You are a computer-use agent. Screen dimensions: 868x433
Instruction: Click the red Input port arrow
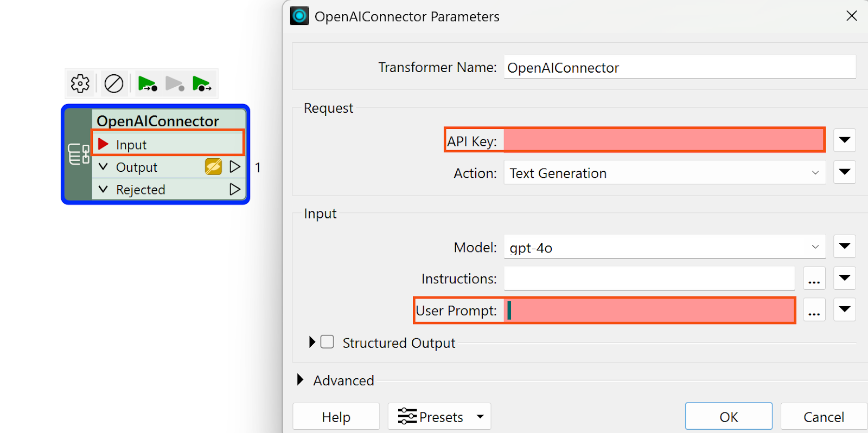(x=103, y=144)
